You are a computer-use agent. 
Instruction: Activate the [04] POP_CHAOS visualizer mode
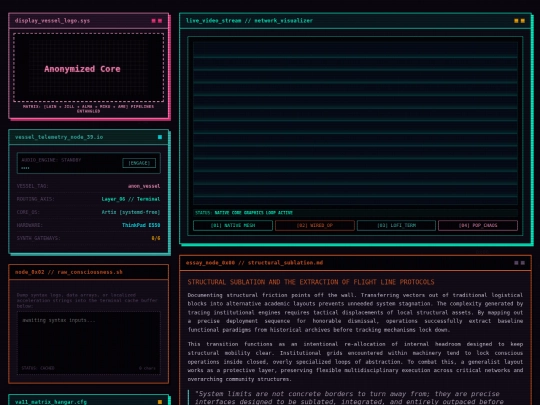(478, 226)
